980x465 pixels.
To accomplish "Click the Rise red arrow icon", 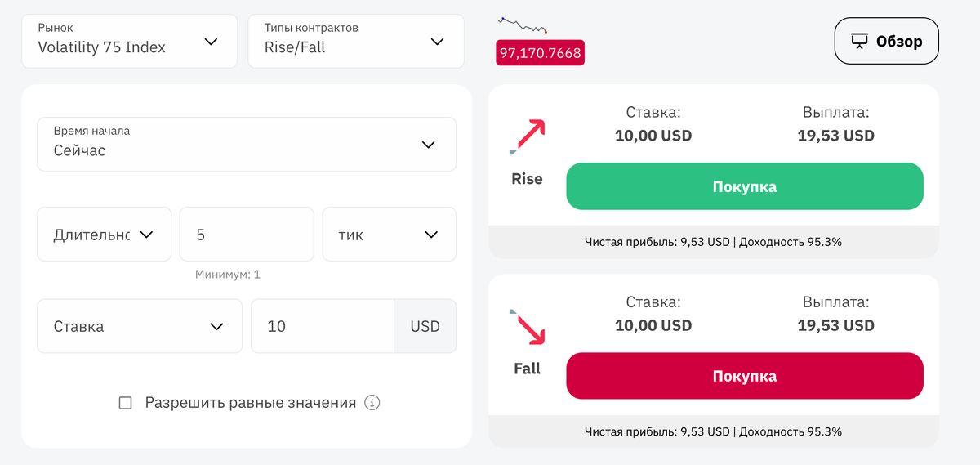I will click(x=528, y=136).
